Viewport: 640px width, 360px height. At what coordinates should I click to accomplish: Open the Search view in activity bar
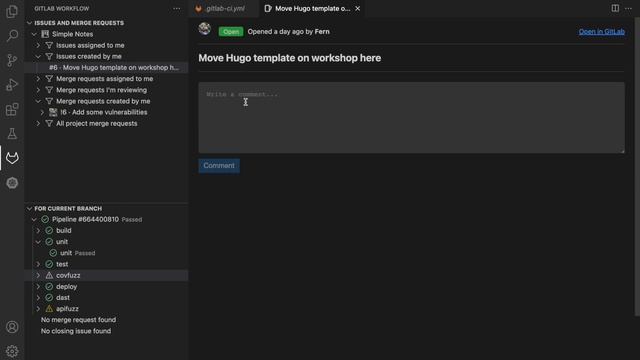[x=12, y=36]
